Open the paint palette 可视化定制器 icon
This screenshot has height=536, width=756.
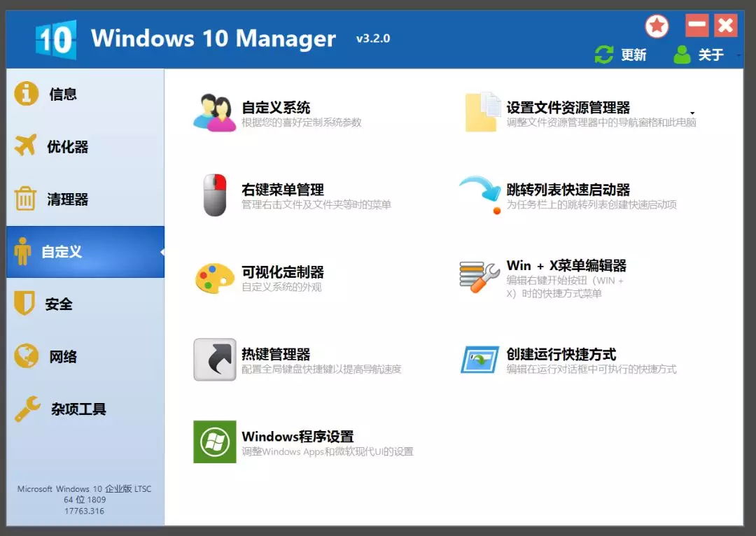[215, 278]
